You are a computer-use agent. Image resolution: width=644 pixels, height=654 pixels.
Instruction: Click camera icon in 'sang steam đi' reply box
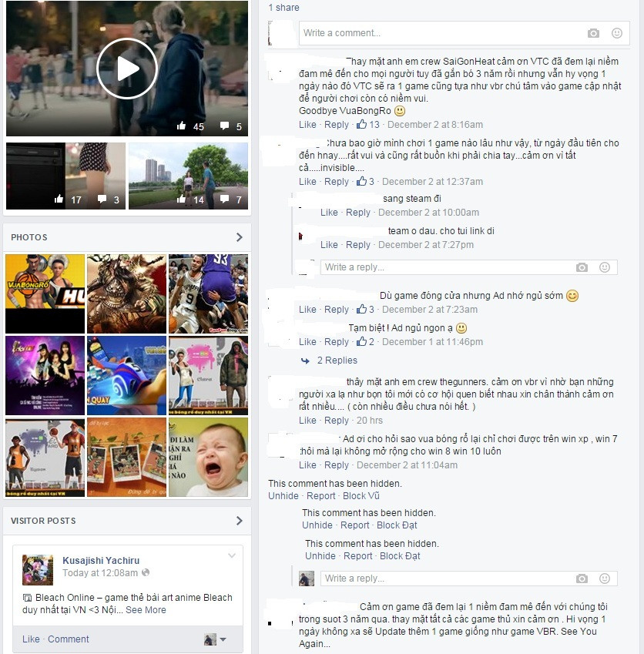point(582,267)
